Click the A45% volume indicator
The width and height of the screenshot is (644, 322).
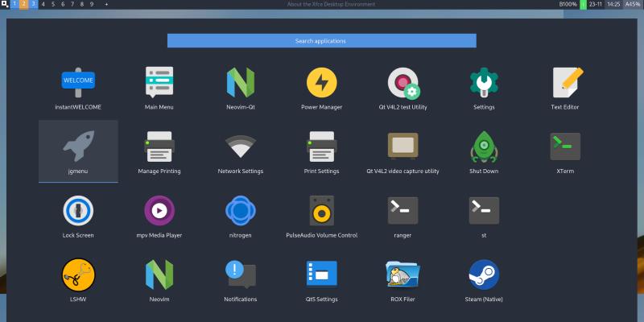coord(633,4)
